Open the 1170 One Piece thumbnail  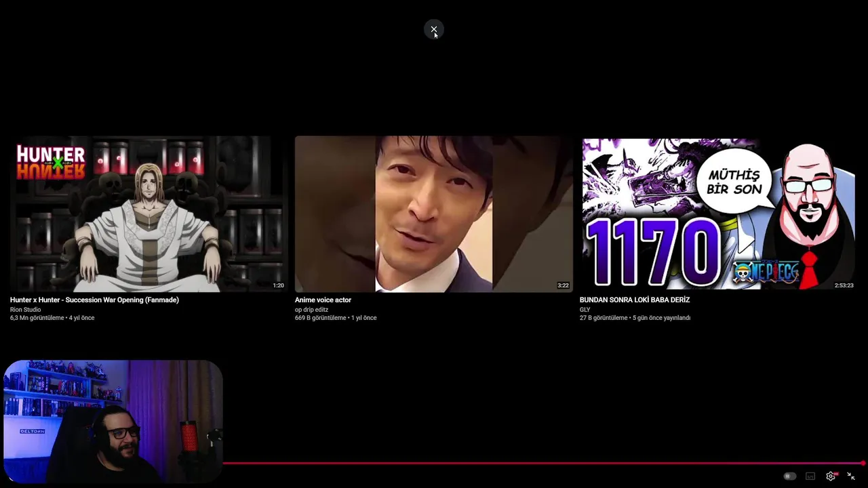(x=719, y=213)
